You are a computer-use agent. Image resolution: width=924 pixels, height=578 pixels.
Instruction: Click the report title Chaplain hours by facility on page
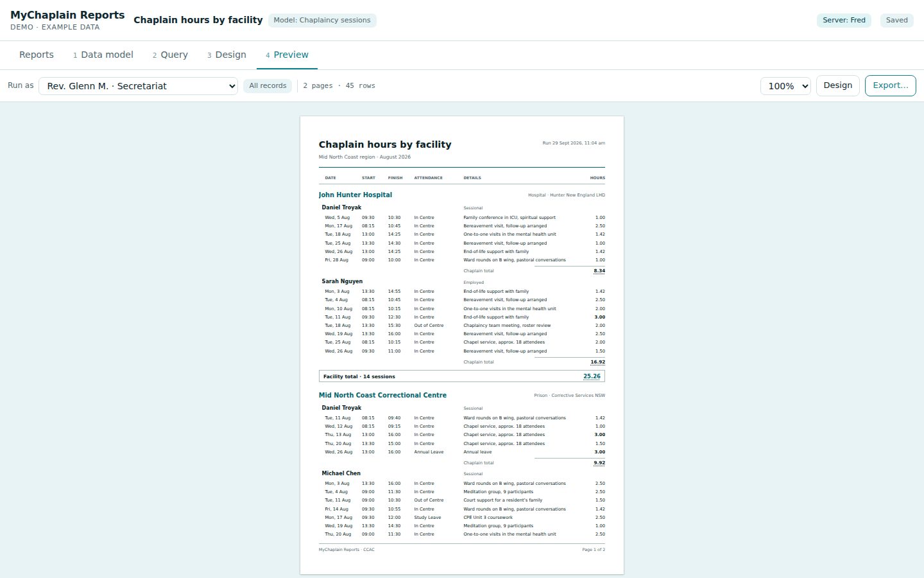tap(385, 144)
